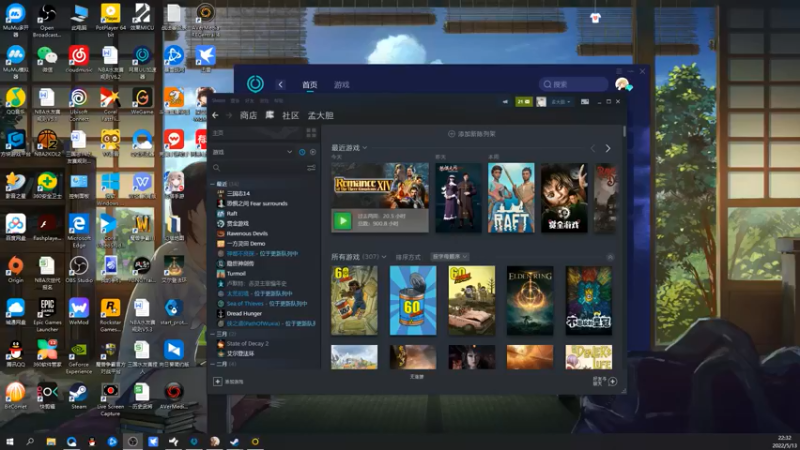Switch Steam to Big Picture mode icon
The image size is (800, 450).
(x=585, y=102)
